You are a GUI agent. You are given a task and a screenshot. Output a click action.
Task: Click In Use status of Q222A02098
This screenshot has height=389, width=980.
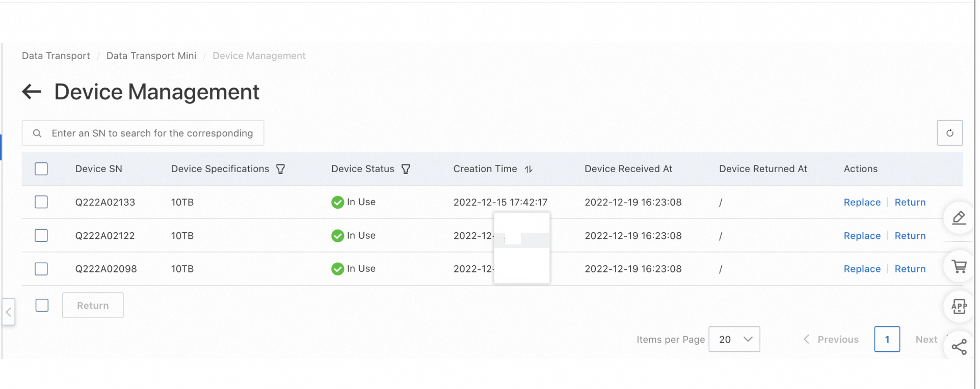click(x=353, y=269)
